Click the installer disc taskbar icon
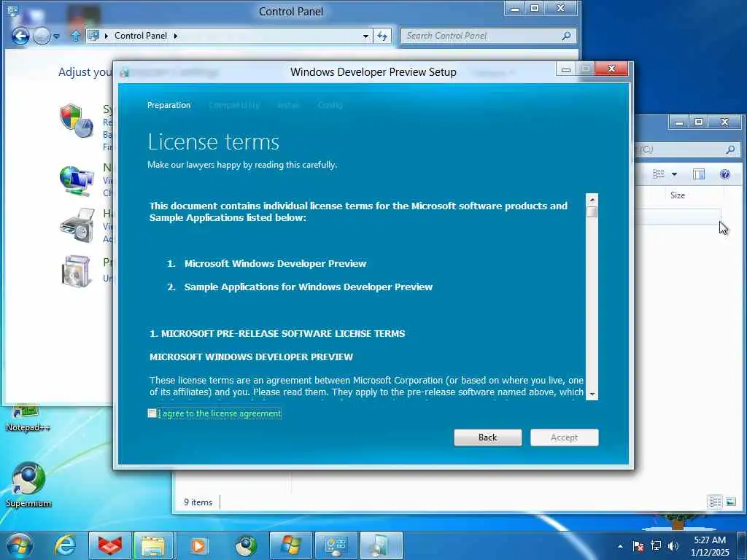This screenshot has width=747, height=560. (381, 545)
